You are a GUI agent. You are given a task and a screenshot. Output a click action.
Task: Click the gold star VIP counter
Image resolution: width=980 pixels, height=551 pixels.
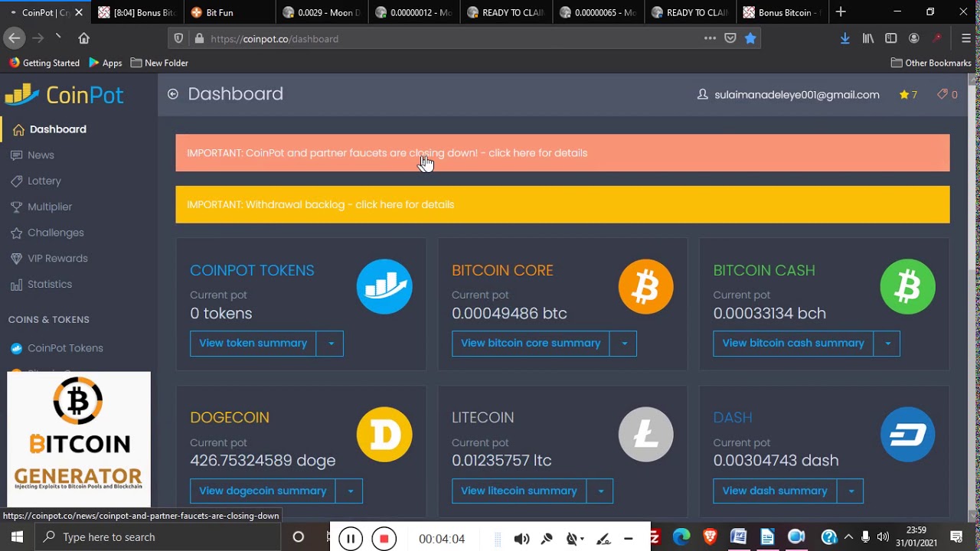909,95
